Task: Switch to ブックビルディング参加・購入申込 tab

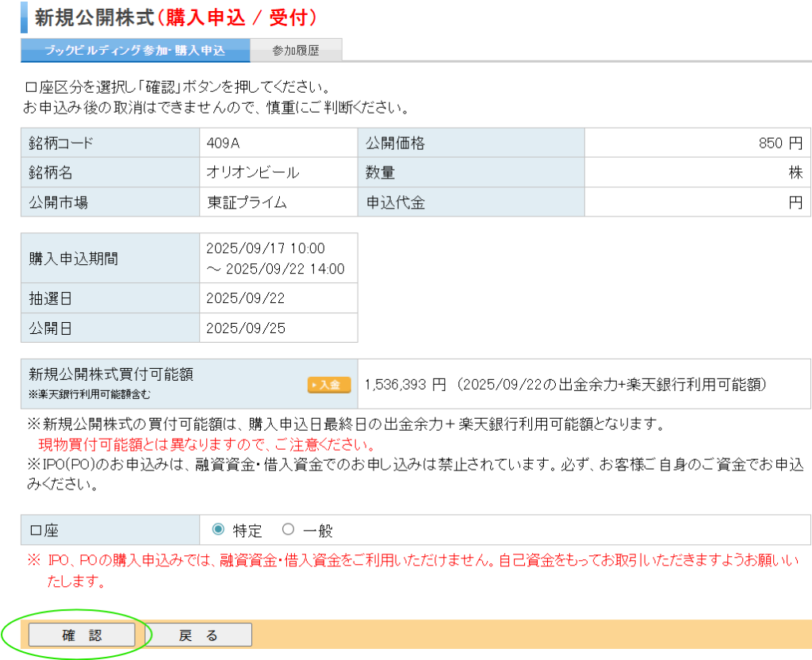Action: tap(135, 51)
